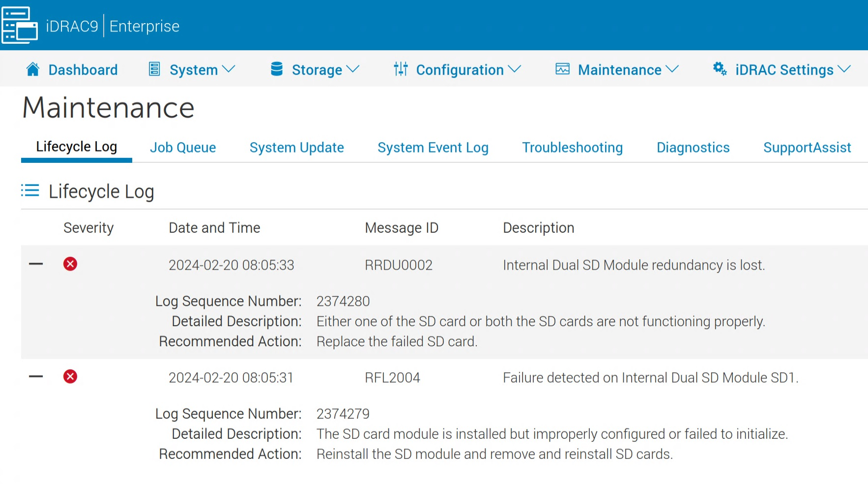Click the Maintenance graph icon
Image resolution: width=868 pixels, height=484 pixels.
coord(562,69)
